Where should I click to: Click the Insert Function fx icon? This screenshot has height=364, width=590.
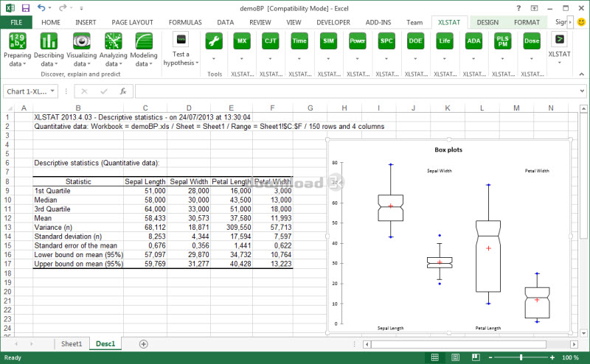123,91
